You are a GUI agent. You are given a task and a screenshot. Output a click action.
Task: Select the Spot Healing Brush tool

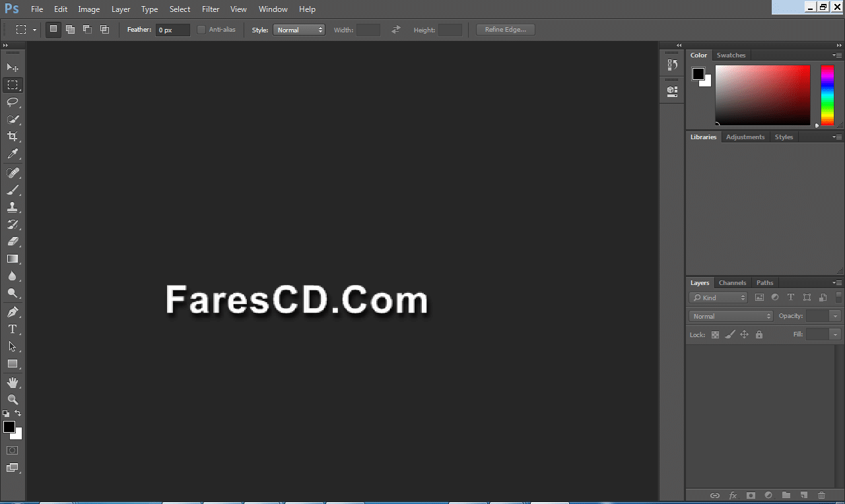(x=13, y=173)
